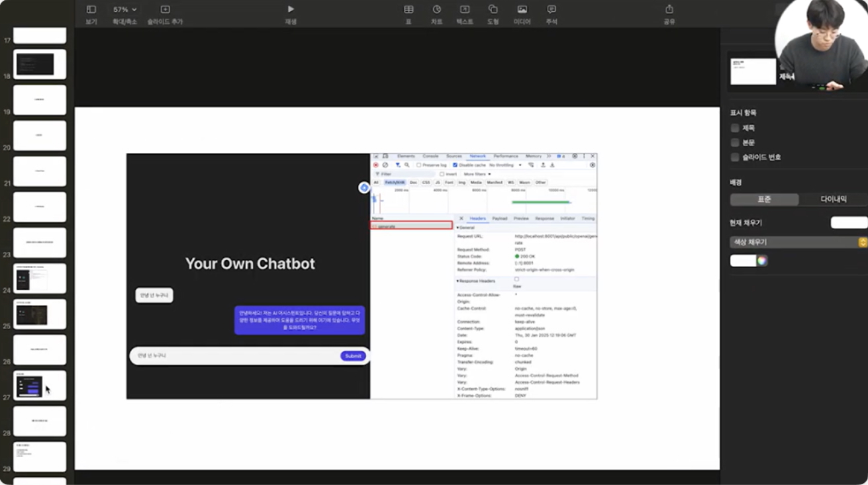The image size is (868, 485).
Task: Select slide 24 thumbnail in navigator
Action: point(40,279)
